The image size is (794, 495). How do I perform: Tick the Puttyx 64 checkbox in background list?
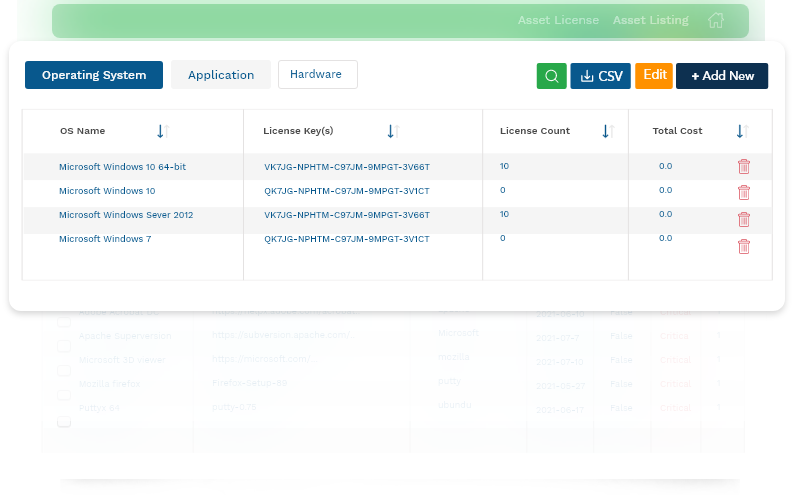[x=64, y=422]
